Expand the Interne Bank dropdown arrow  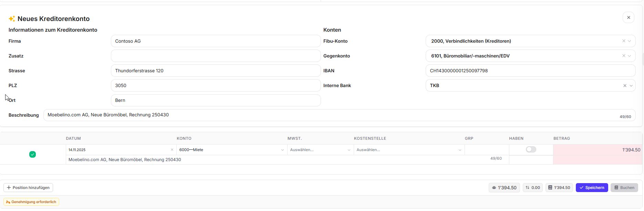[x=631, y=86]
